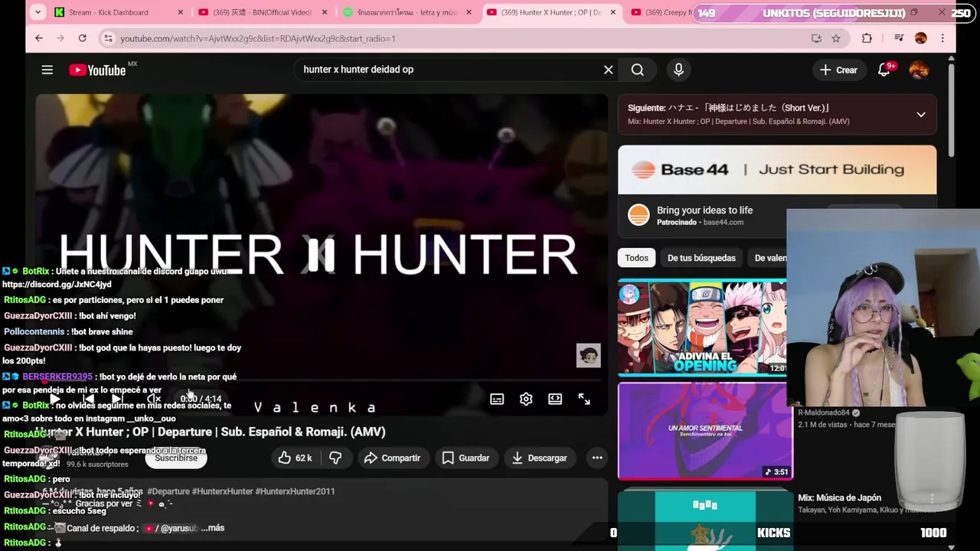Reload the page with refresh icon

[x=82, y=38]
